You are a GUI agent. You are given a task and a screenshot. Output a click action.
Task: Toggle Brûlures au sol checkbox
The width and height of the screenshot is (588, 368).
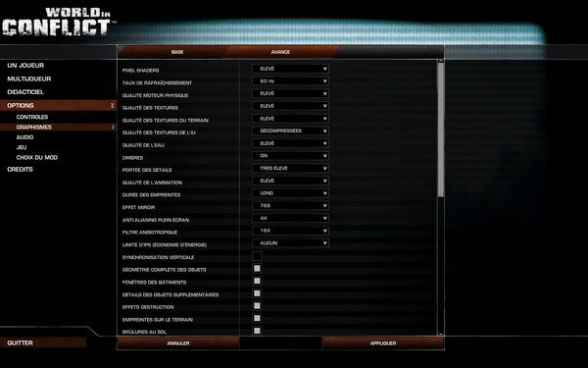(257, 331)
